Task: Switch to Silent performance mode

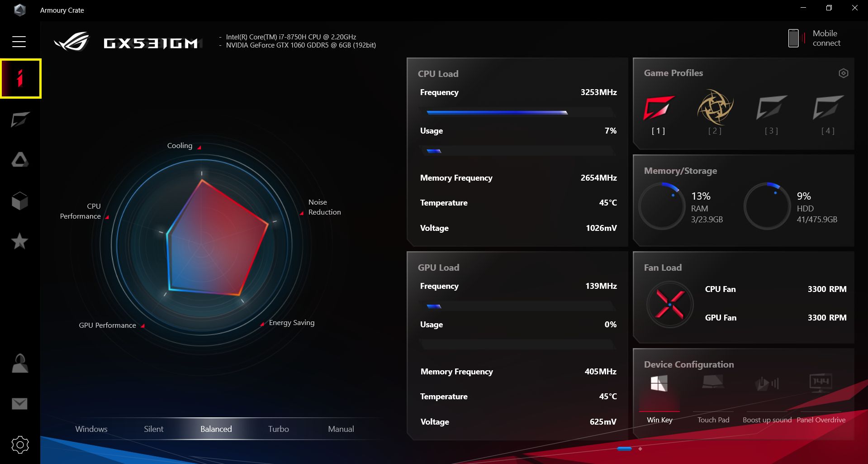Action: [154, 429]
